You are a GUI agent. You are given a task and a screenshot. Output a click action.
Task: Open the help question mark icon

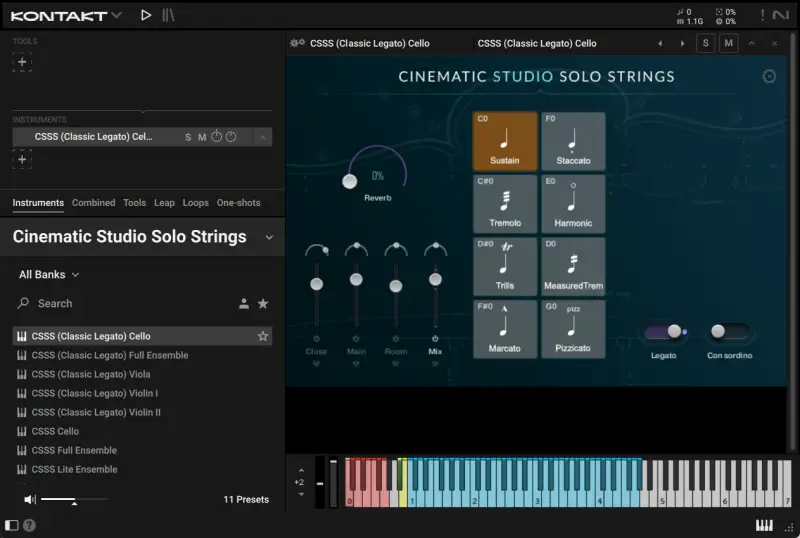pyautogui.click(x=30, y=525)
